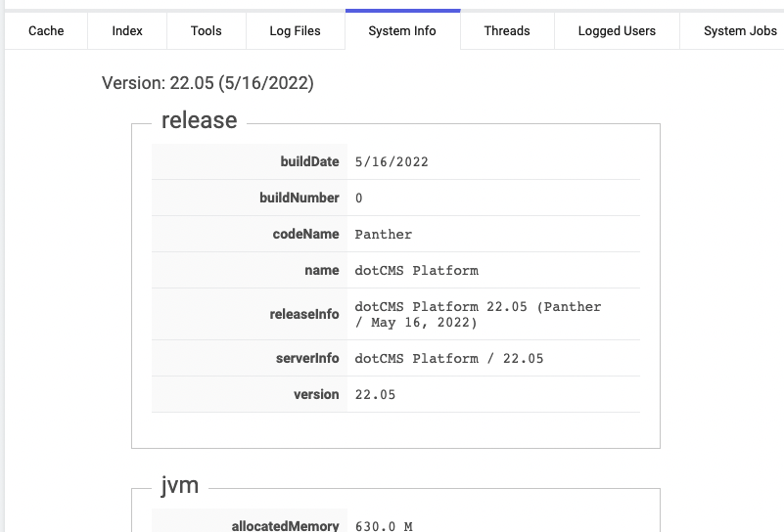This screenshot has width=784, height=532.
Task: Select the Tools tab
Action: (x=206, y=31)
